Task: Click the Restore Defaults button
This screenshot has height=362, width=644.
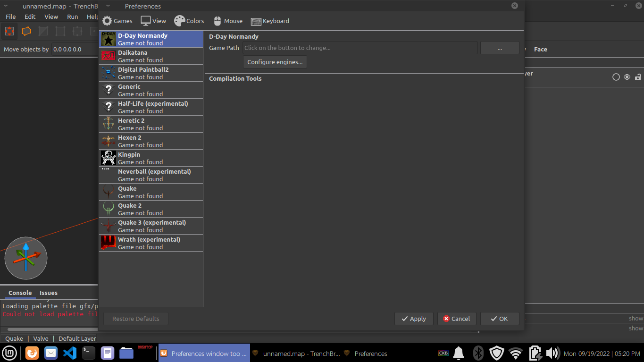Action: click(135, 318)
